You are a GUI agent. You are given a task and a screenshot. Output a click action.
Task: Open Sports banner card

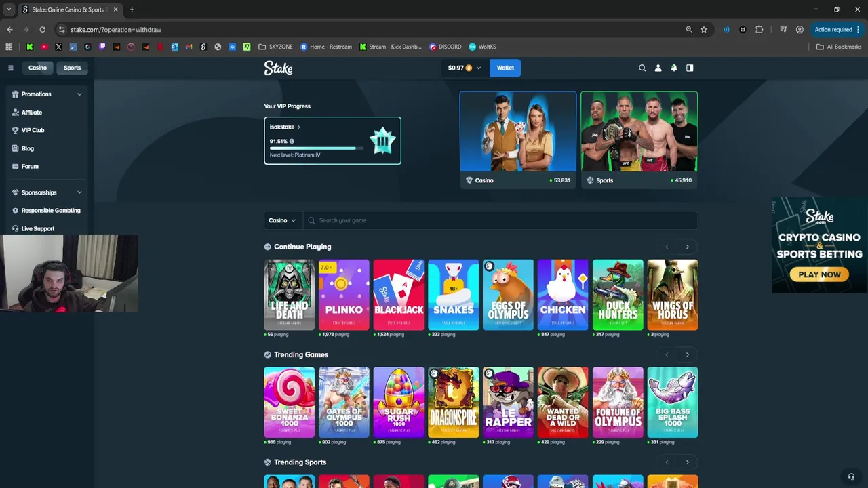[x=639, y=140]
